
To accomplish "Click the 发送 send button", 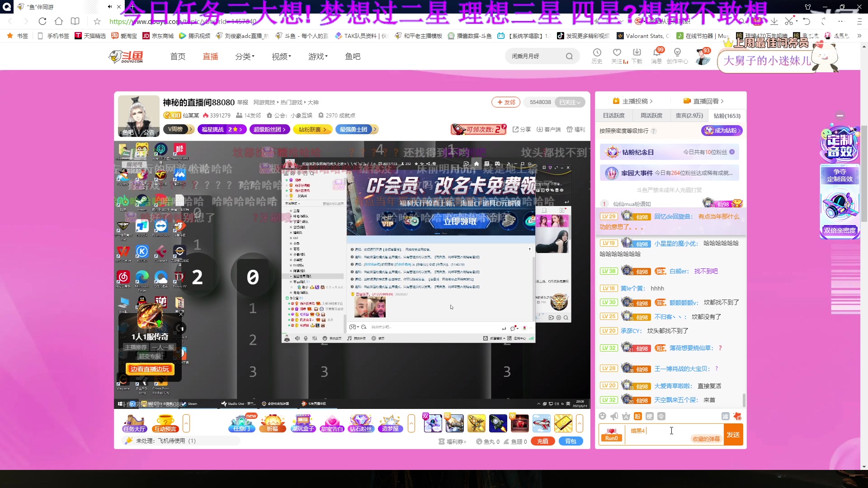I will [734, 434].
